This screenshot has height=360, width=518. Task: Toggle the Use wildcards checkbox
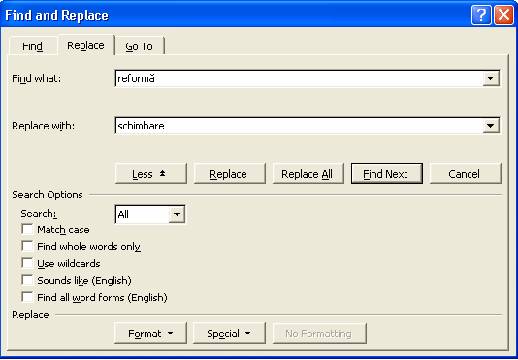coord(27,263)
